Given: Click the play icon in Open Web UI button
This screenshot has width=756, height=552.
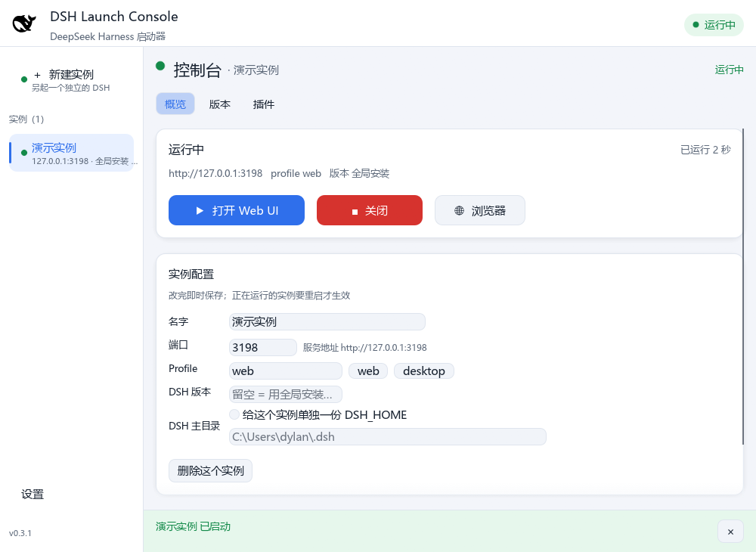Looking at the screenshot, I should click(x=200, y=211).
